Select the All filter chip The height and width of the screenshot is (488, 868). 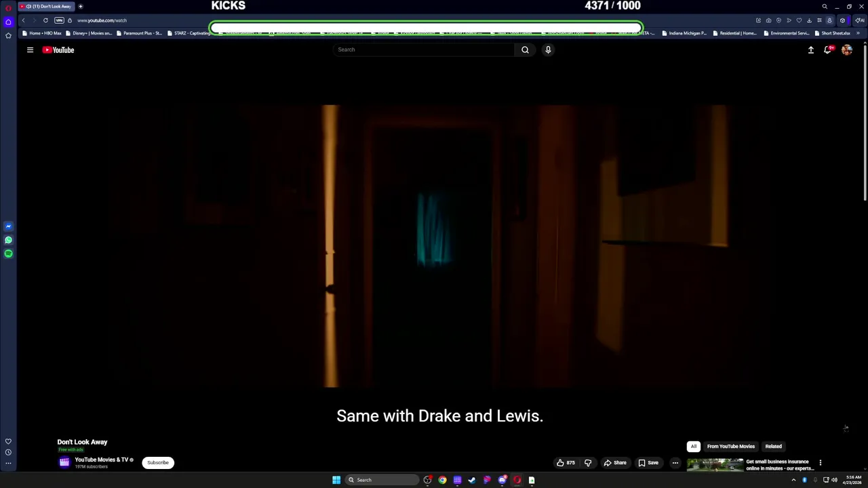(x=694, y=446)
